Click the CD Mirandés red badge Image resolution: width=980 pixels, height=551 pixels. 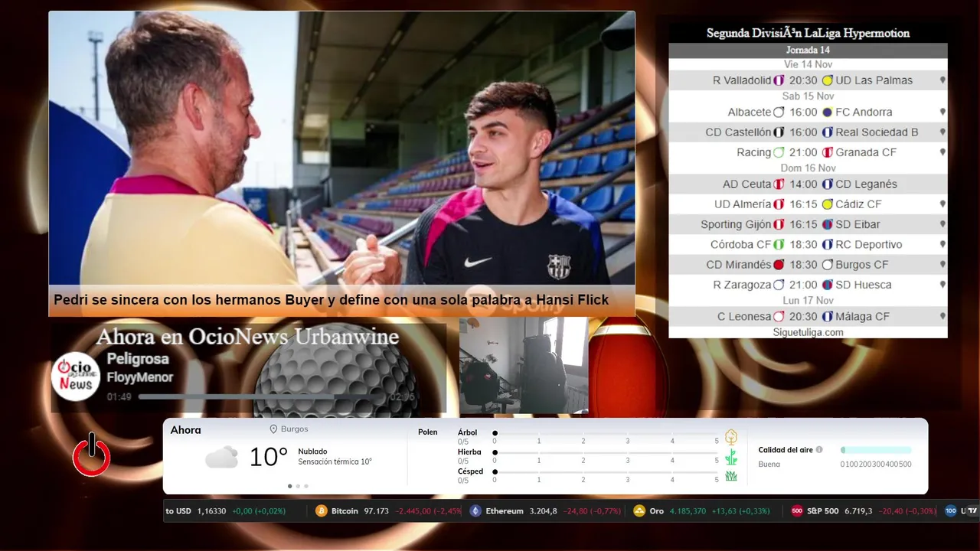coord(779,265)
